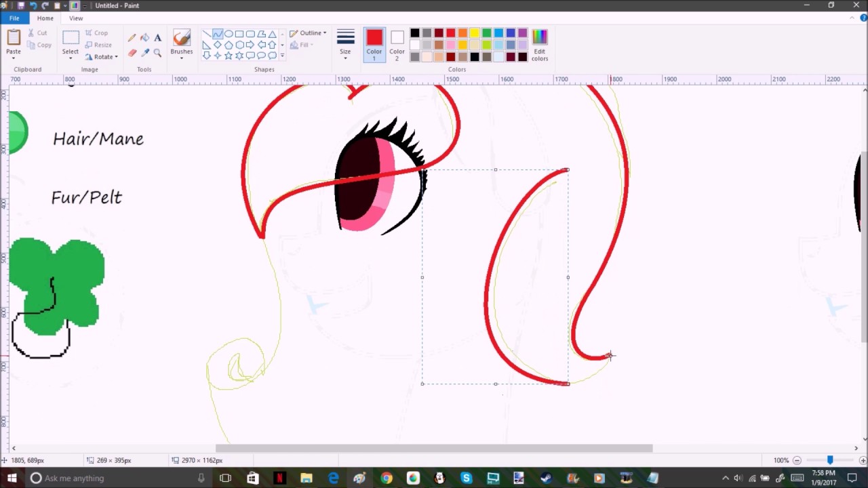The height and width of the screenshot is (488, 868).
Task: Pick the Eraser tool
Action: point(132,53)
